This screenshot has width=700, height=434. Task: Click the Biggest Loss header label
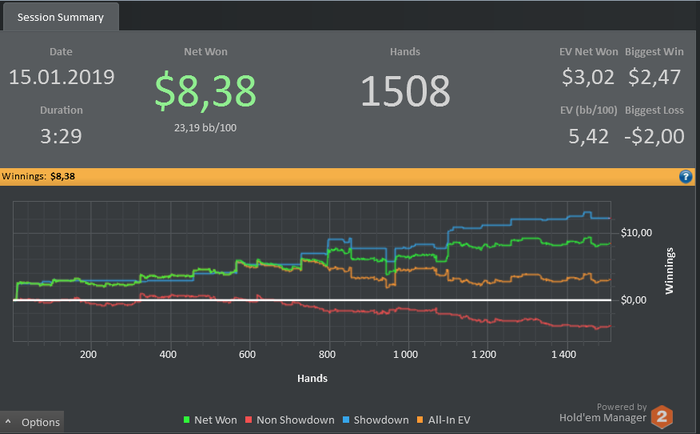pyautogui.click(x=654, y=110)
